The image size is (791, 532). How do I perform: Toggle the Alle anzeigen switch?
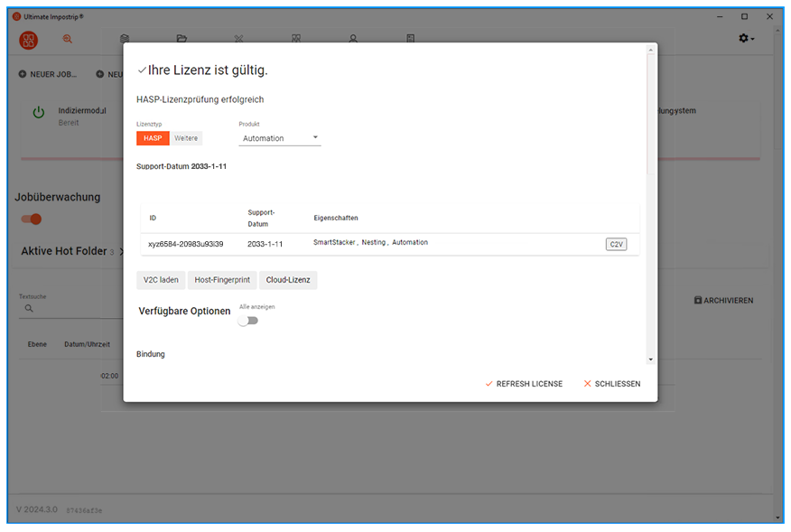pos(247,320)
